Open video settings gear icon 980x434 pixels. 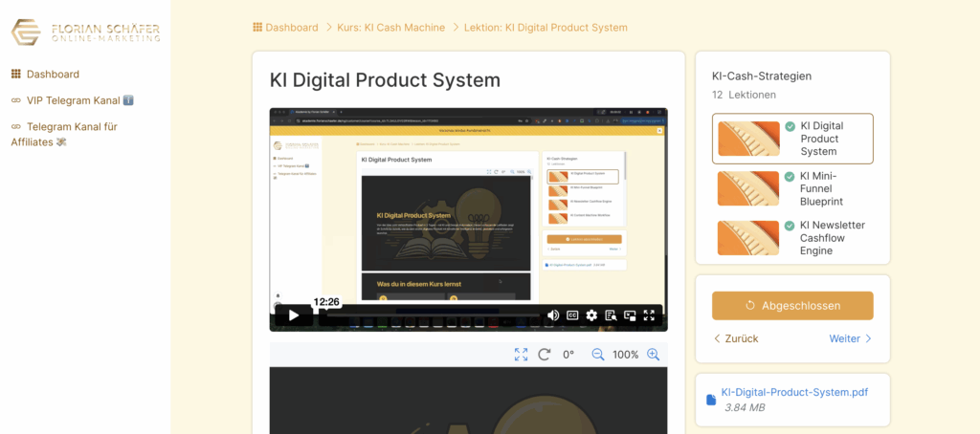(591, 315)
